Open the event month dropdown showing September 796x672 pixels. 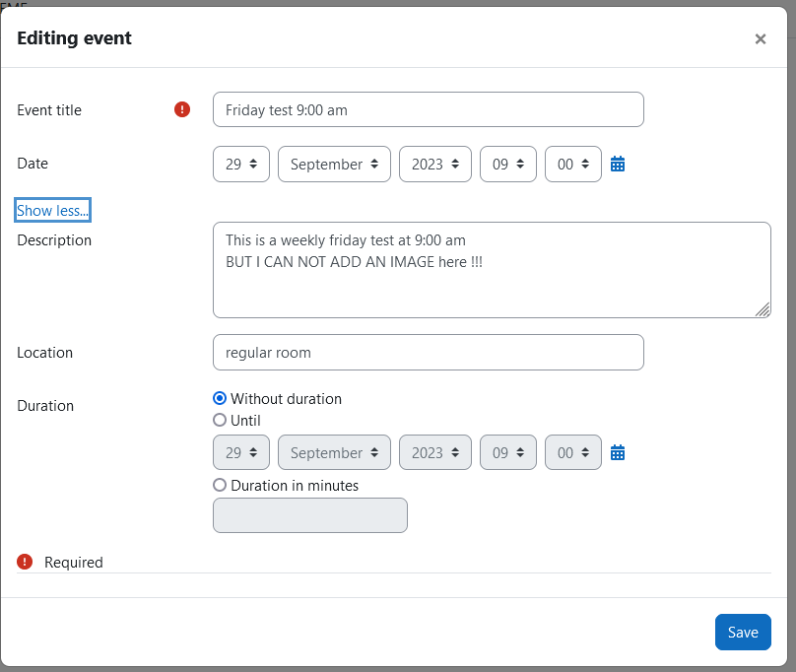tap(334, 165)
